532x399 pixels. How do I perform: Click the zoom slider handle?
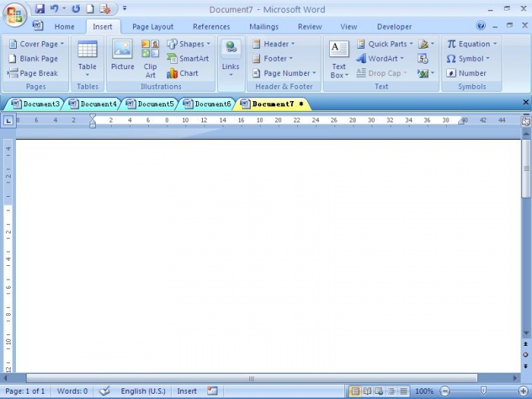(484, 391)
